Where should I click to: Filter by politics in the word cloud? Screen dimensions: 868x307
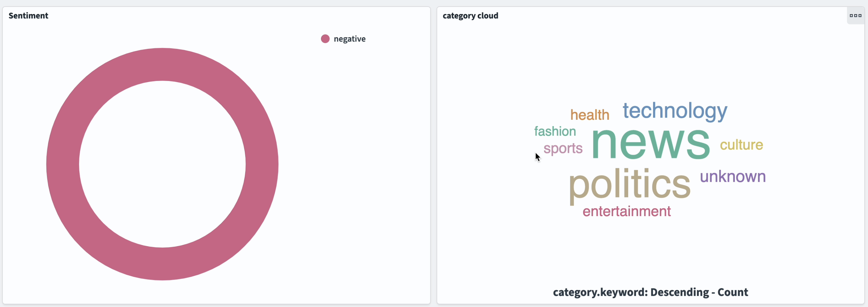(629, 184)
